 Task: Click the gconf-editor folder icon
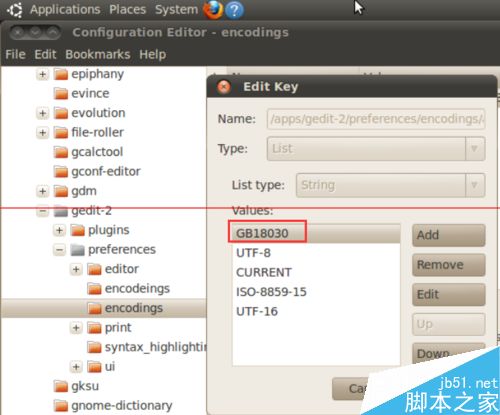pyautogui.click(x=61, y=172)
